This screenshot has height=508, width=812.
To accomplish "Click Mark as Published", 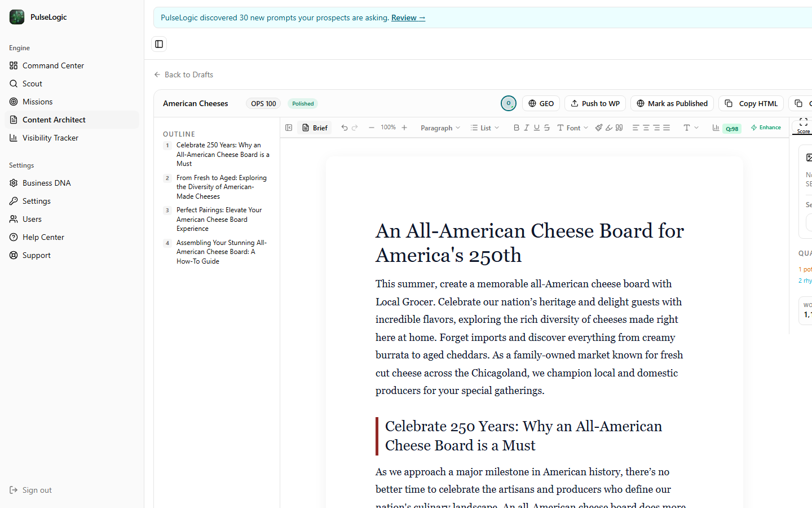I will pyautogui.click(x=672, y=103).
